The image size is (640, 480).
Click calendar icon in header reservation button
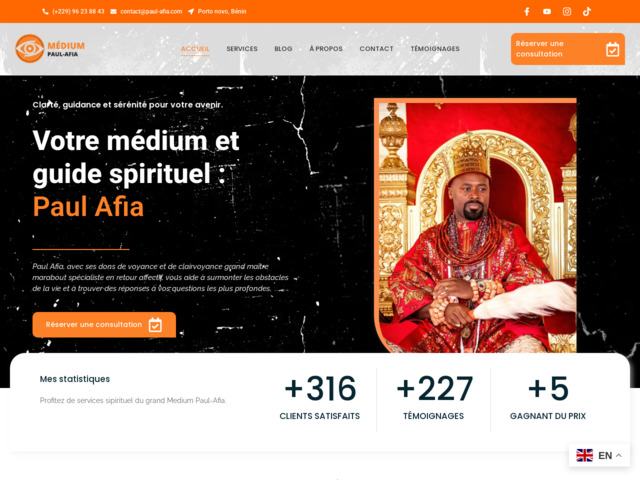click(x=612, y=49)
